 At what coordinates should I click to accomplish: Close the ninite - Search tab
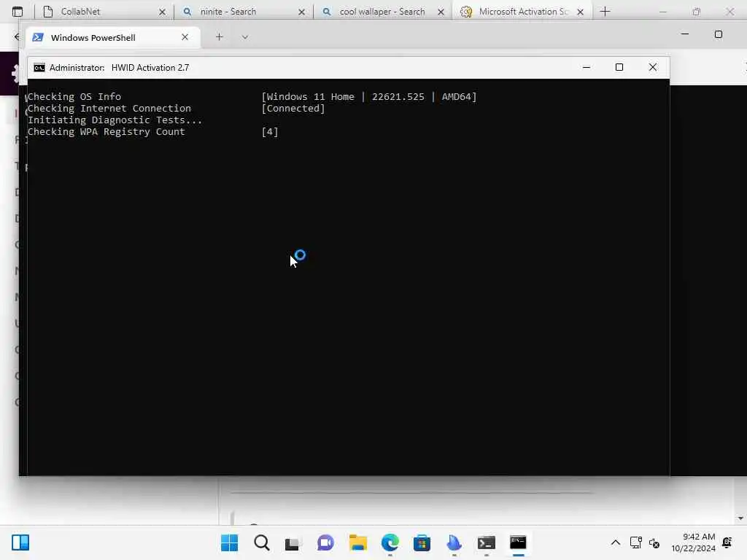click(301, 12)
